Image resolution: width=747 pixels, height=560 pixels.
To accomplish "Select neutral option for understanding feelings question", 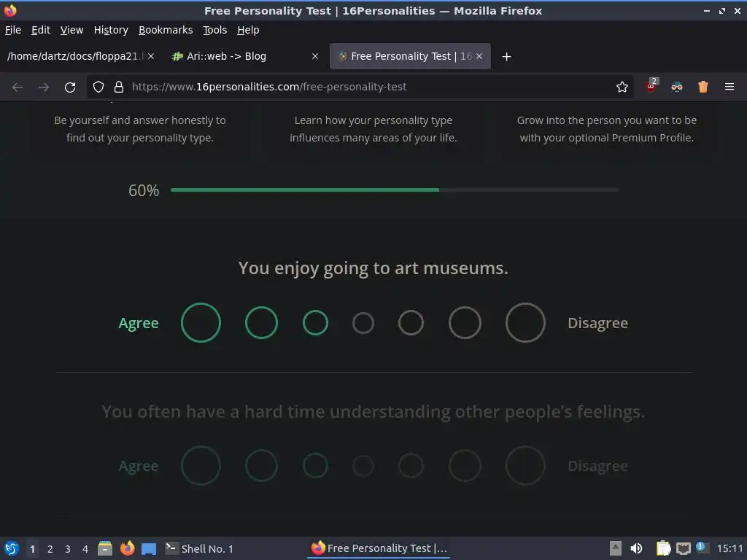I will click(x=363, y=466).
